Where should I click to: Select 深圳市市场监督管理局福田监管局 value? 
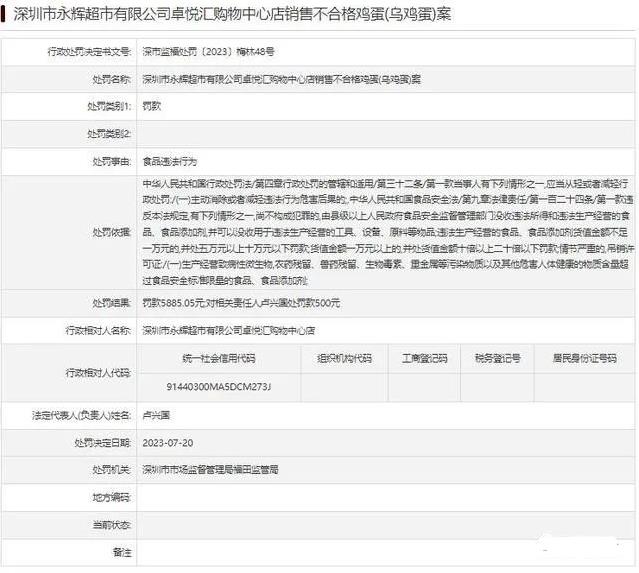(210, 470)
